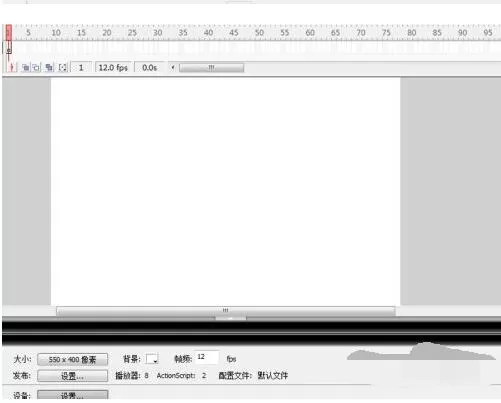Click the current frame number field showing 1
The width and height of the screenshot is (501, 403).
[81, 68]
